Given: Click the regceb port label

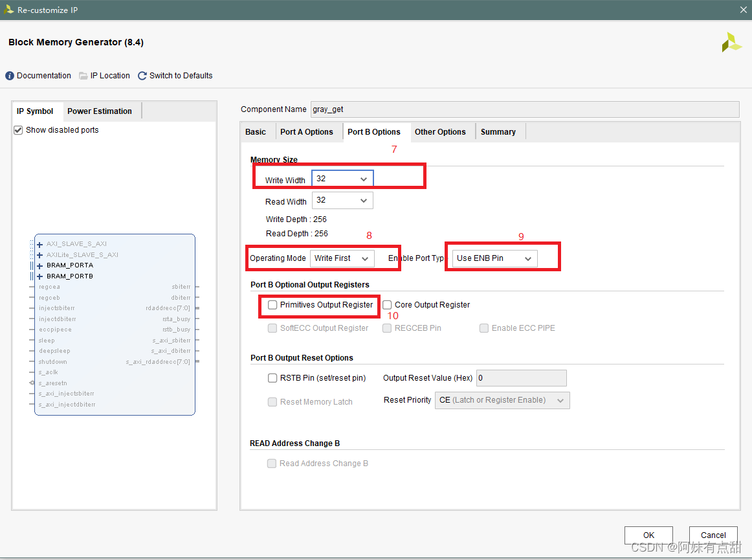Looking at the screenshot, I should [x=49, y=298].
